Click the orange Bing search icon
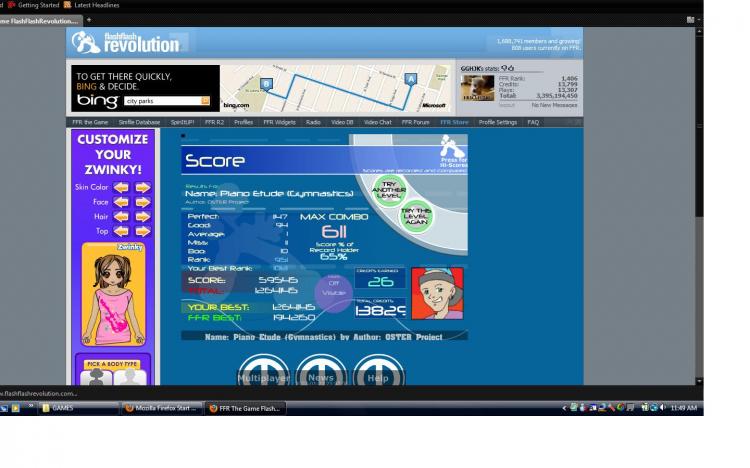750x468 pixels. [205, 100]
